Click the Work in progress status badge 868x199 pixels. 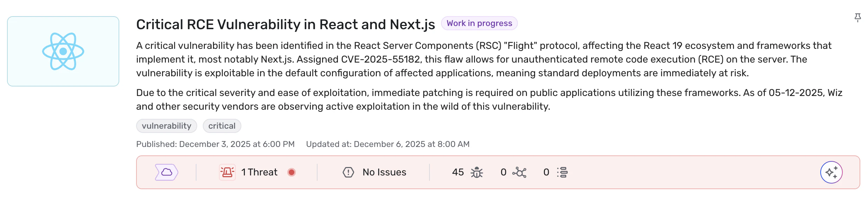pos(479,23)
